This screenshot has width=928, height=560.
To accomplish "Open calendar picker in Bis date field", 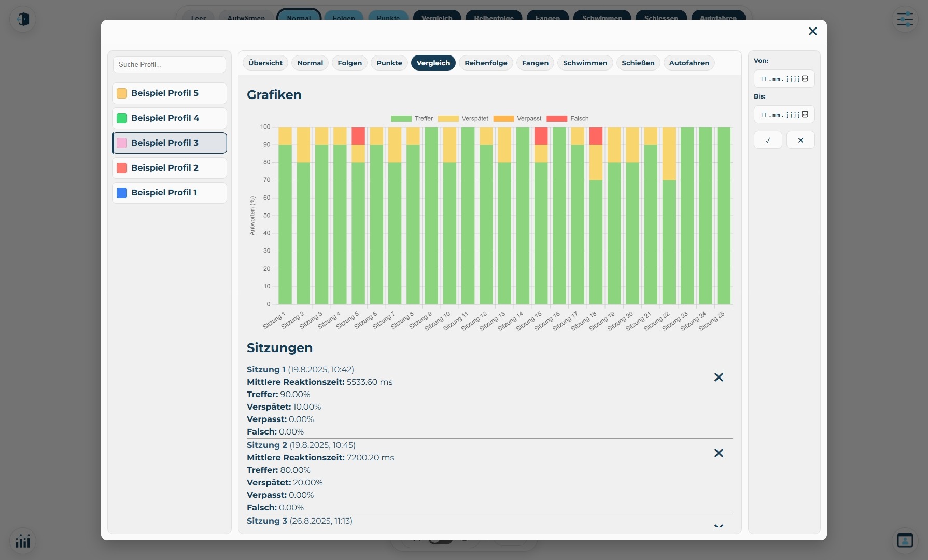I will 805,115.
